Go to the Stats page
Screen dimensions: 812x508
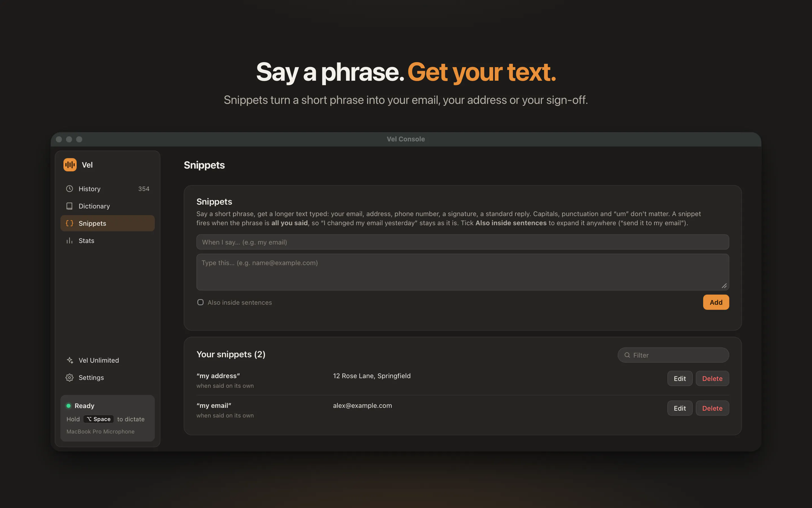[x=107, y=240]
